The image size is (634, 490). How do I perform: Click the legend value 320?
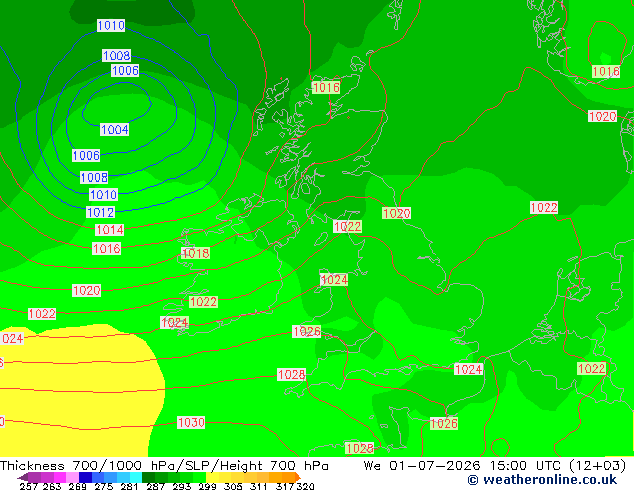point(305,486)
